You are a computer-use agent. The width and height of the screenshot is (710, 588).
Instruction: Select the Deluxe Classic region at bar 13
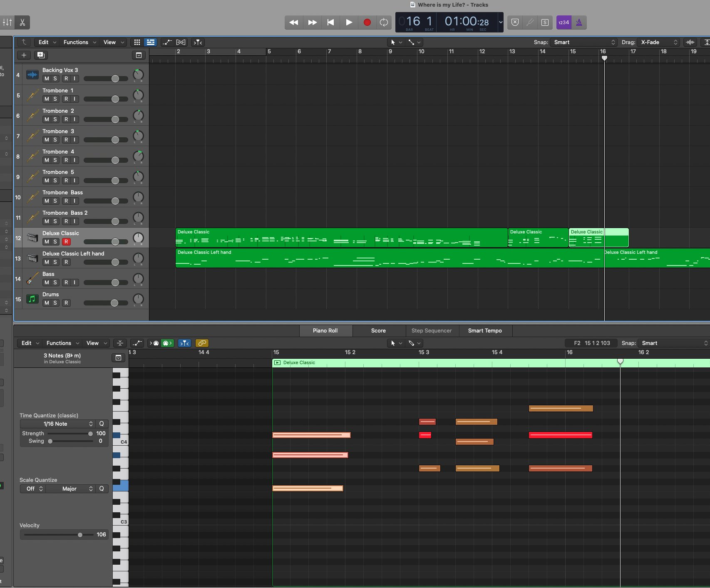point(538,238)
